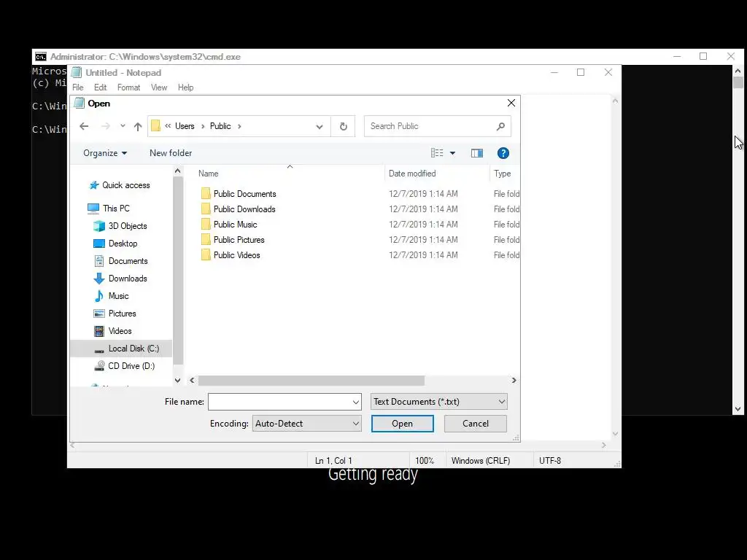Expand the chevron after Users in path
This screenshot has width=747, height=560.
[x=203, y=126]
